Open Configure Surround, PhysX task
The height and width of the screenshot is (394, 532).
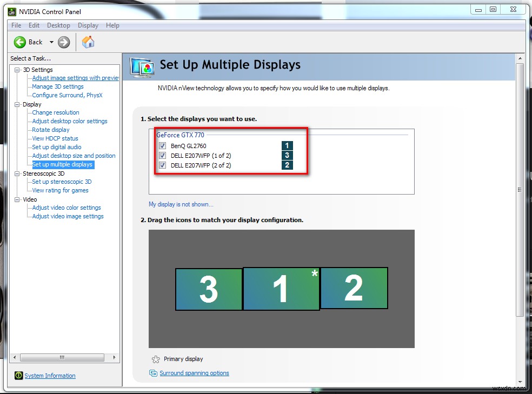click(67, 95)
